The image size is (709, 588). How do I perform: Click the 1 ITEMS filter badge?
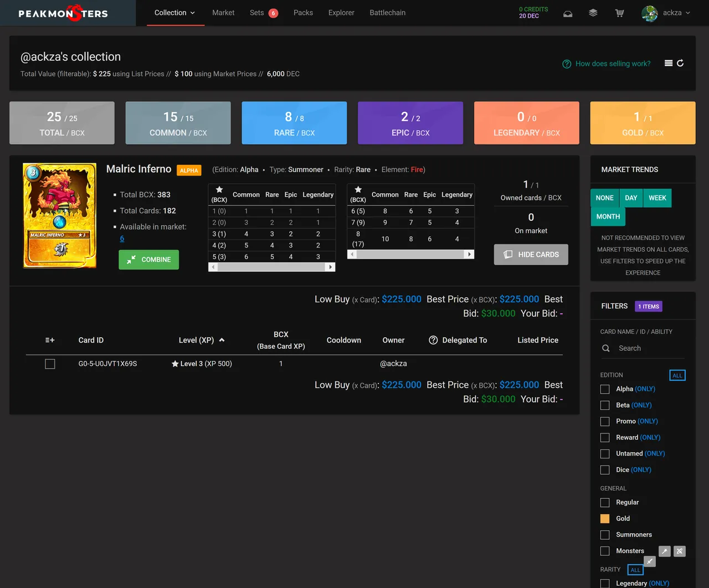pyautogui.click(x=649, y=306)
